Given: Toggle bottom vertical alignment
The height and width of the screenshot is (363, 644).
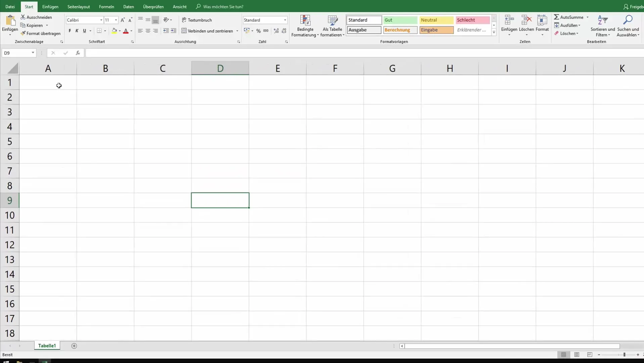Looking at the screenshot, I should (x=155, y=20).
